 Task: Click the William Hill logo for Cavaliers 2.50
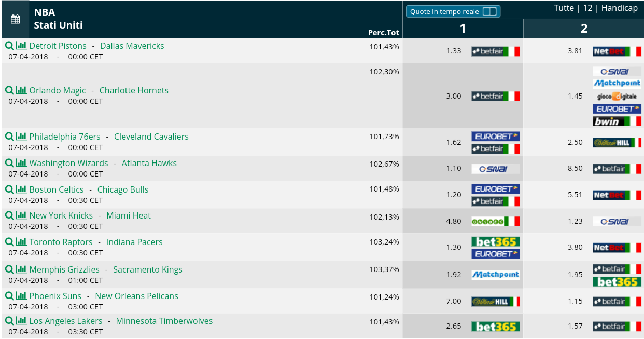pos(617,142)
